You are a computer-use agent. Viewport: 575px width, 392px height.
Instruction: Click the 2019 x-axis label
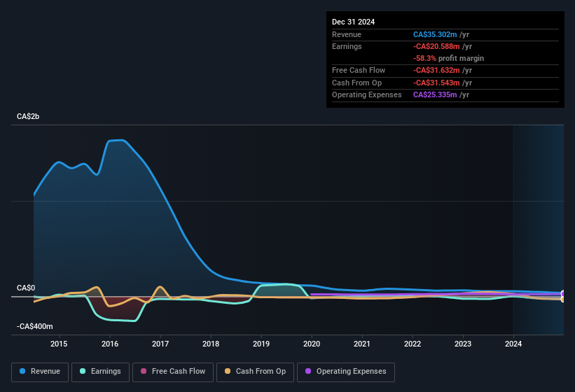coord(261,344)
